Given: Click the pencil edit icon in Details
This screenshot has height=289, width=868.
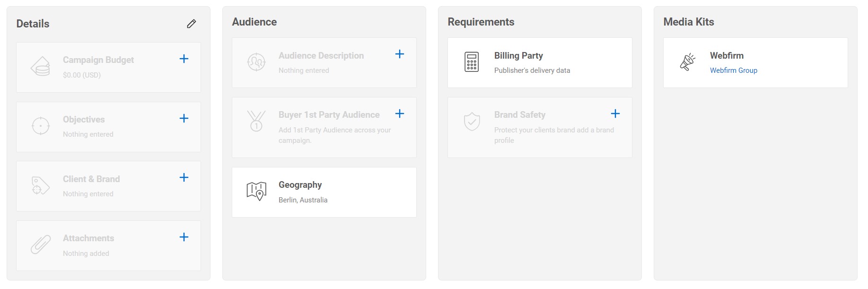Looking at the screenshot, I should tap(191, 24).
